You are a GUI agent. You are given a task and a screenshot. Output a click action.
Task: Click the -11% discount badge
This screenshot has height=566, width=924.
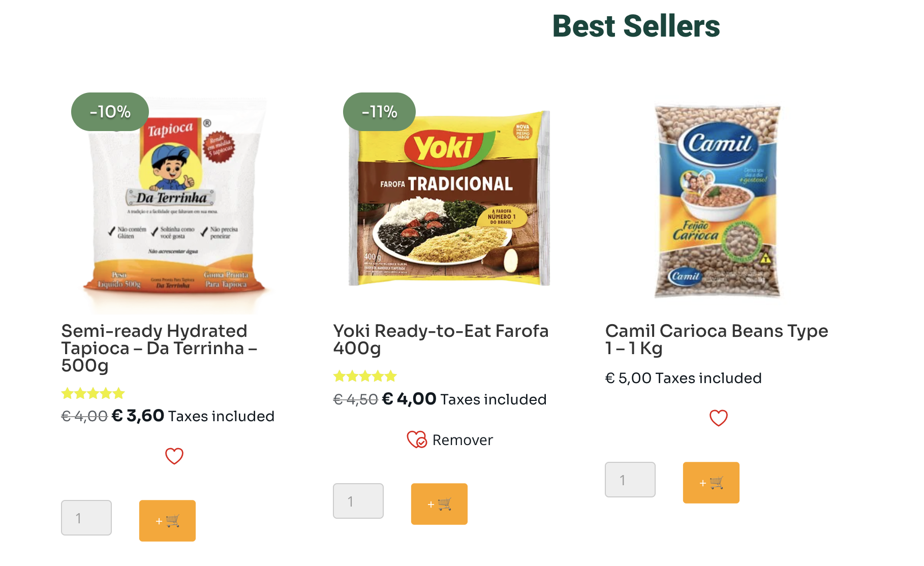(379, 112)
